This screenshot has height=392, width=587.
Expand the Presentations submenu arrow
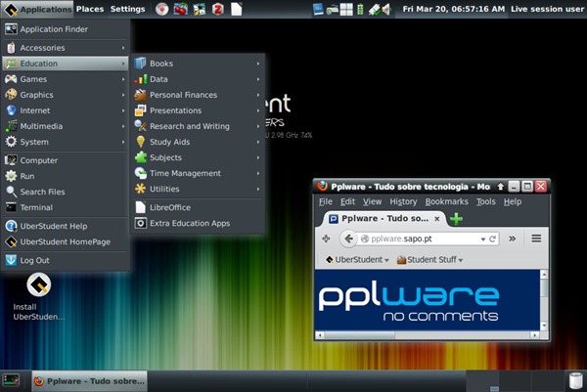point(258,110)
